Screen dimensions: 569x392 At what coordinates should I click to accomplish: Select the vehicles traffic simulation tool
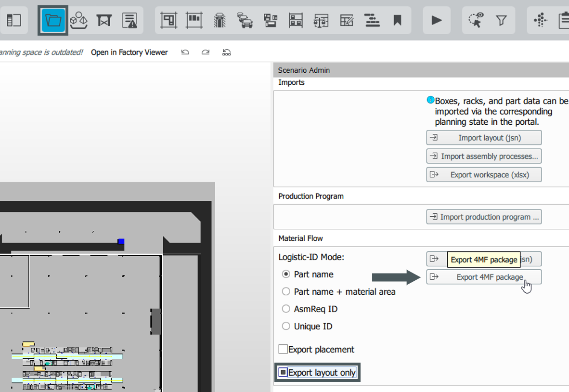pyautogui.click(x=245, y=20)
